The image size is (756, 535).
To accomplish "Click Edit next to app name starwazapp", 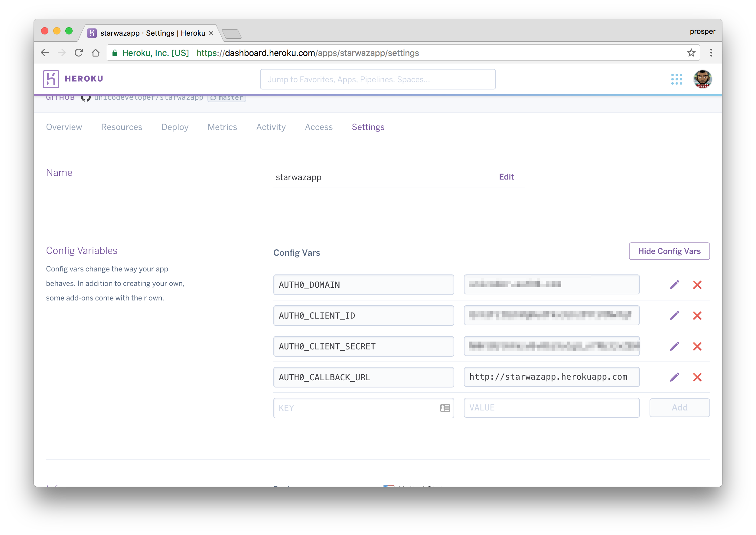I will pyautogui.click(x=506, y=177).
